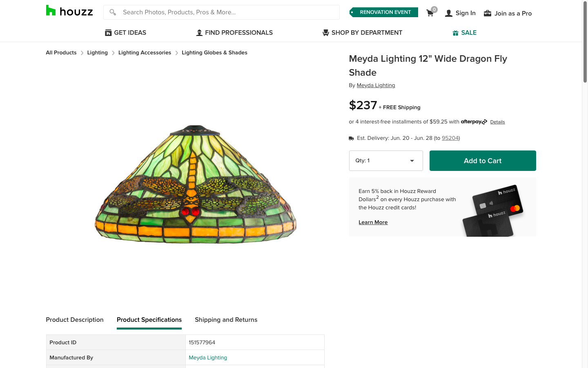This screenshot has height=368, width=588.
Task: Change the 95204 delivery zip code link
Action: (x=450, y=138)
